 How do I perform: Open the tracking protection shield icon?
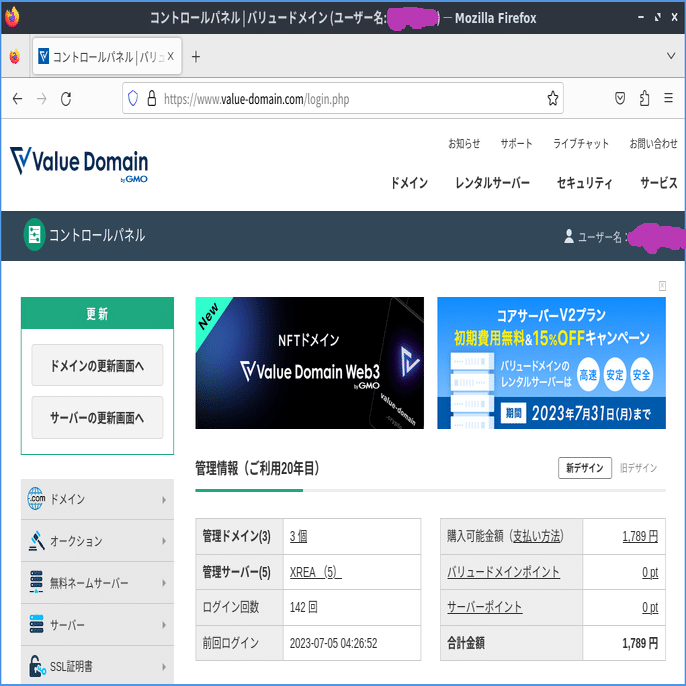pyautogui.click(x=133, y=98)
